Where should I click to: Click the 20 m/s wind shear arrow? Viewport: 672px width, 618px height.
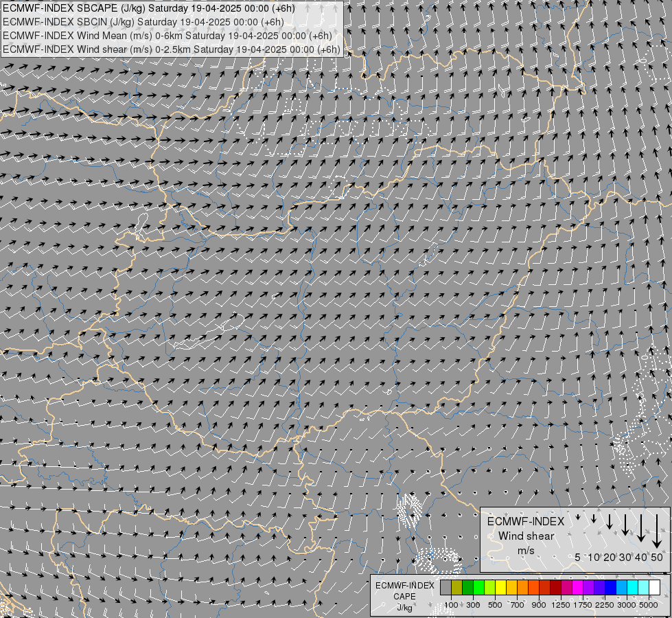(x=610, y=521)
